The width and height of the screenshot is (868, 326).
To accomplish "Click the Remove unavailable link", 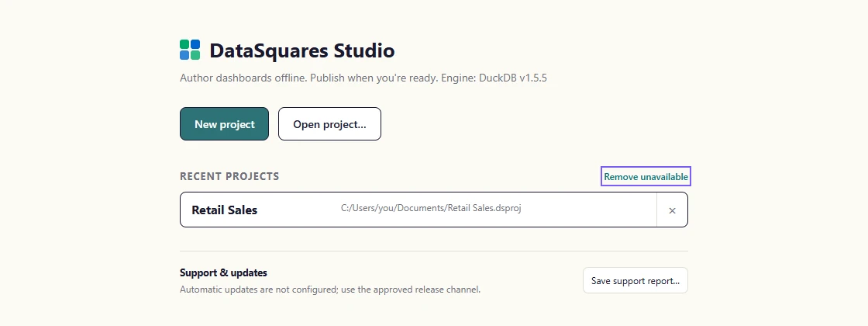I will [646, 177].
